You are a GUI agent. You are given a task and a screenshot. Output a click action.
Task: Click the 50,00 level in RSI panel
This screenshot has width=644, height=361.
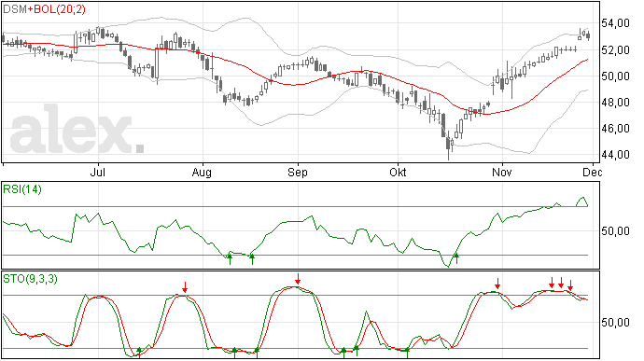(615, 231)
